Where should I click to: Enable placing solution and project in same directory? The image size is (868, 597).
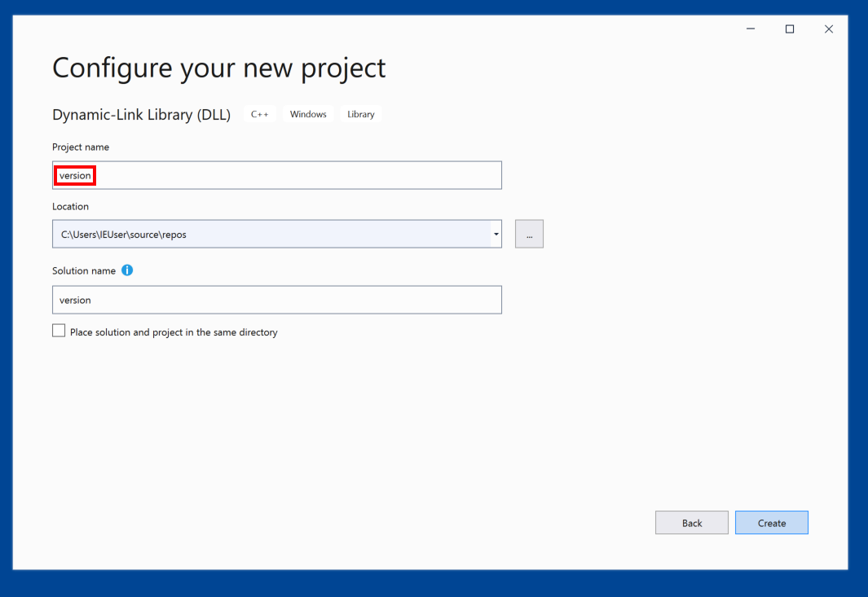coord(59,331)
